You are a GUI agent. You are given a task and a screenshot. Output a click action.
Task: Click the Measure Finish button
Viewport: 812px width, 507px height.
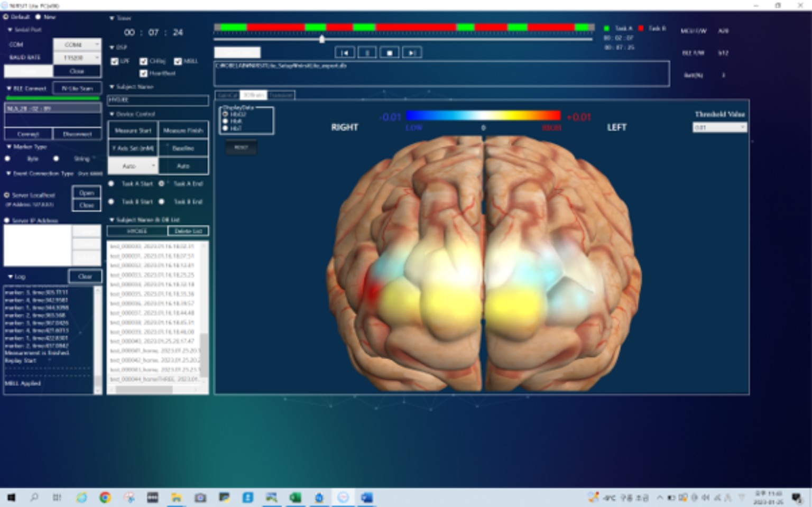pyautogui.click(x=183, y=131)
